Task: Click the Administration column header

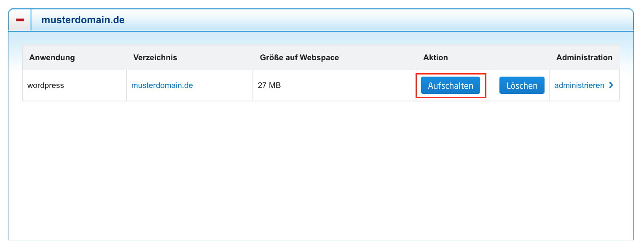Action: [584, 58]
